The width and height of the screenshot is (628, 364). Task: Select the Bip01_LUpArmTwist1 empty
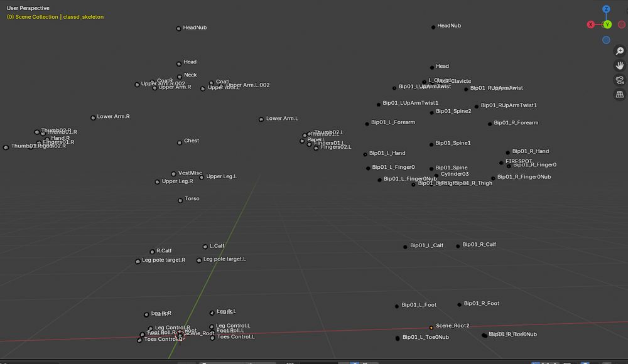379,105
